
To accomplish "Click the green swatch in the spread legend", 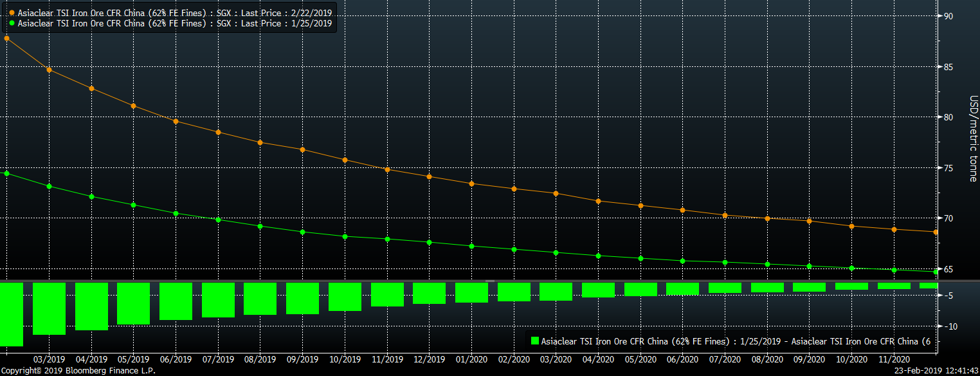I will 534,341.
